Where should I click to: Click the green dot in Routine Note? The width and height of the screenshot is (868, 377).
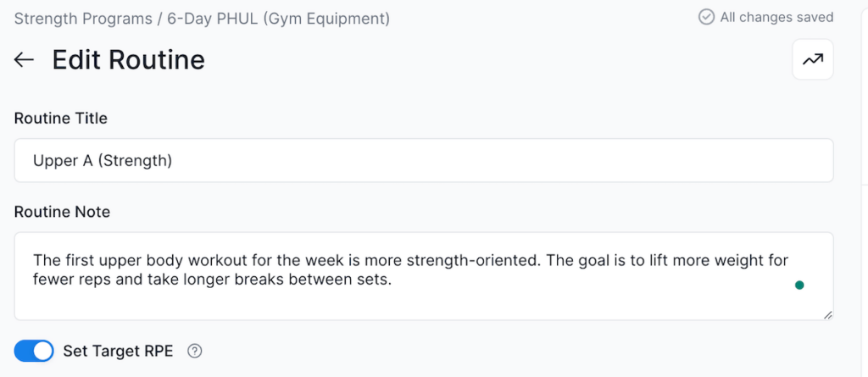(798, 286)
